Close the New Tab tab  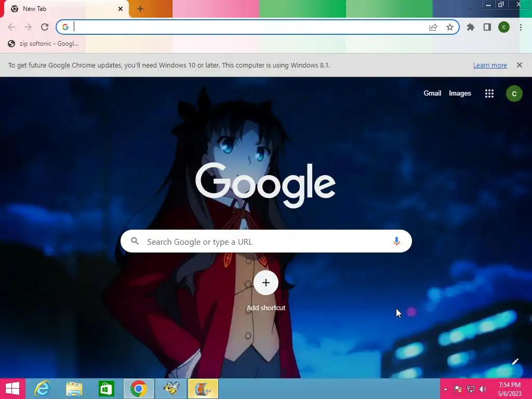pos(121,9)
